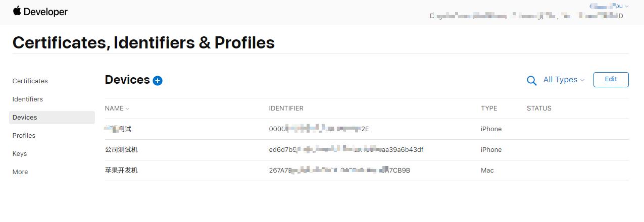Image resolution: width=644 pixels, height=222 pixels.
Task: Select the first iPhone device ending in 测试
Action: coord(118,129)
